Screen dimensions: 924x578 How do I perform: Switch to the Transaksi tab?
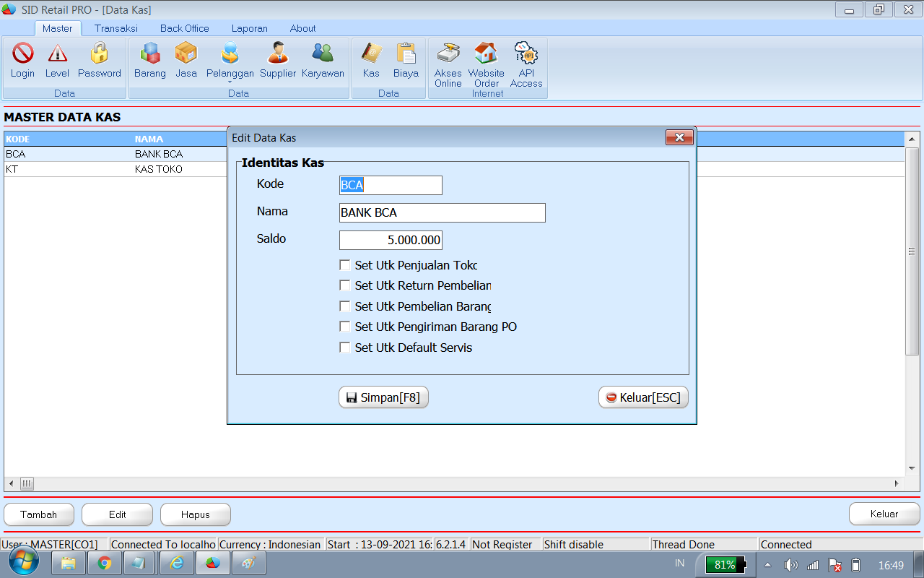[x=116, y=28]
